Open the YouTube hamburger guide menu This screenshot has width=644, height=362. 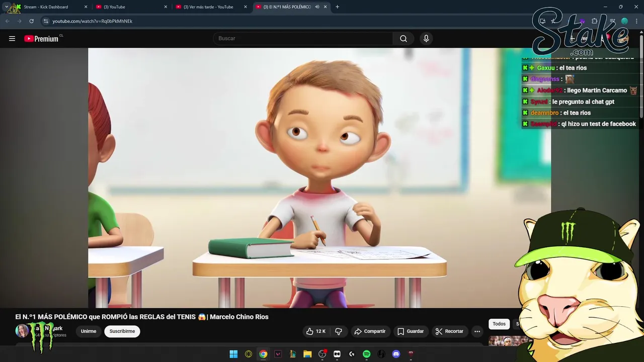pyautogui.click(x=12, y=39)
